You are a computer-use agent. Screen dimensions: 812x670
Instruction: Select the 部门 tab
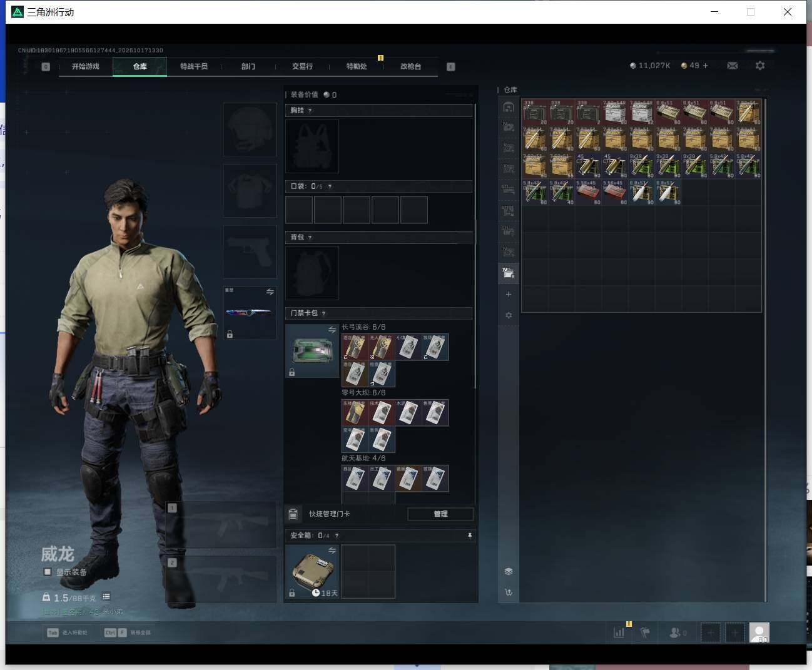point(248,66)
